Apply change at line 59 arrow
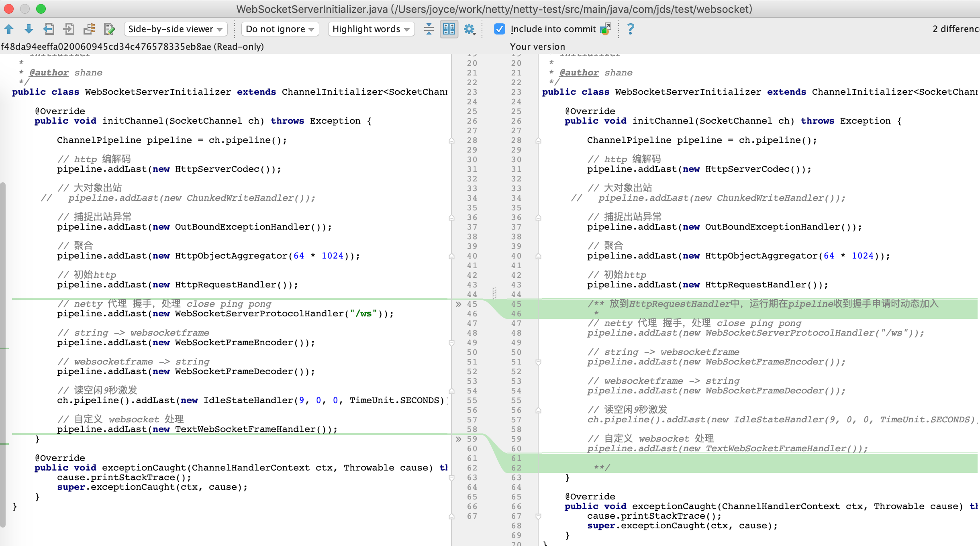This screenshot has height=546, width=980. click(459, 439)
